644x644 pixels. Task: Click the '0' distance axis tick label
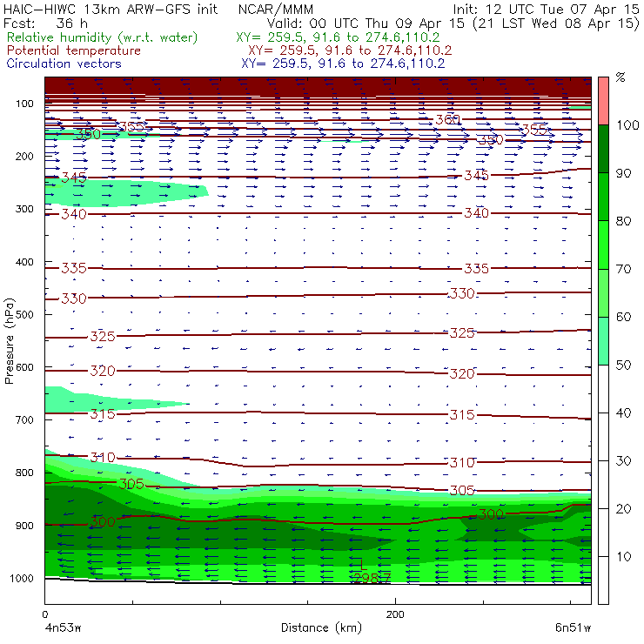tap(44, 614)
